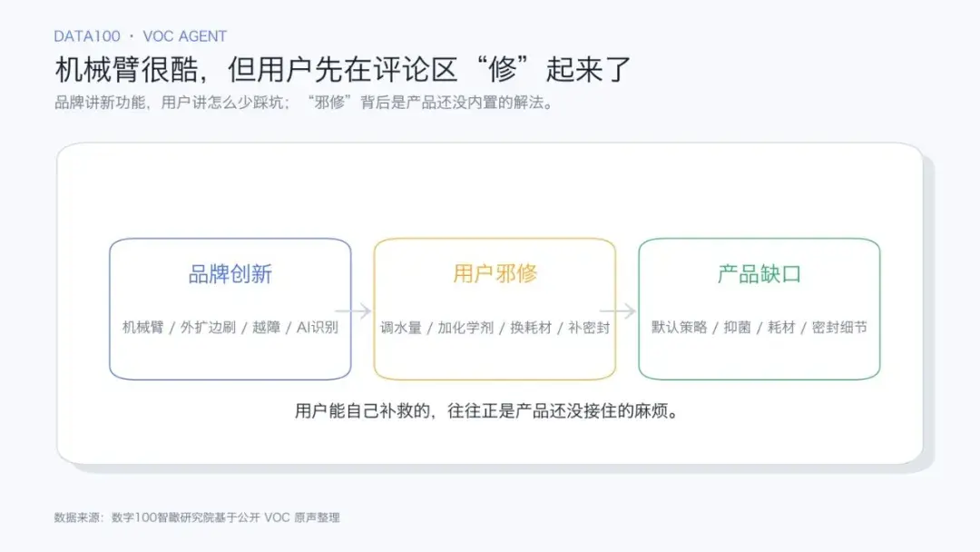Screen dimensions: 980x552
Task: Click 补密封 in user hacks box
Action: pyautogui.click(x=589, y=328)
